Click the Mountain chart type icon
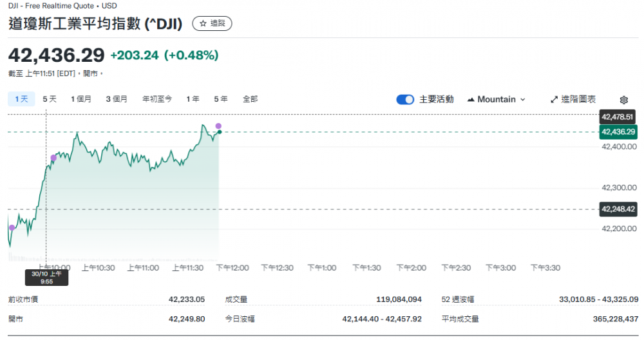Image resolution: width=644 pixels, height=340 pixels. click(x=471, y=100)
